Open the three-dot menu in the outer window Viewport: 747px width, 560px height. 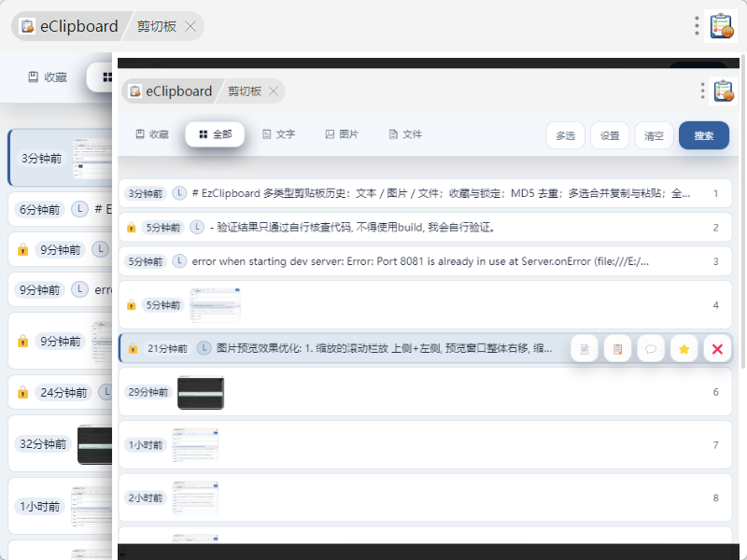coord(697,26)
